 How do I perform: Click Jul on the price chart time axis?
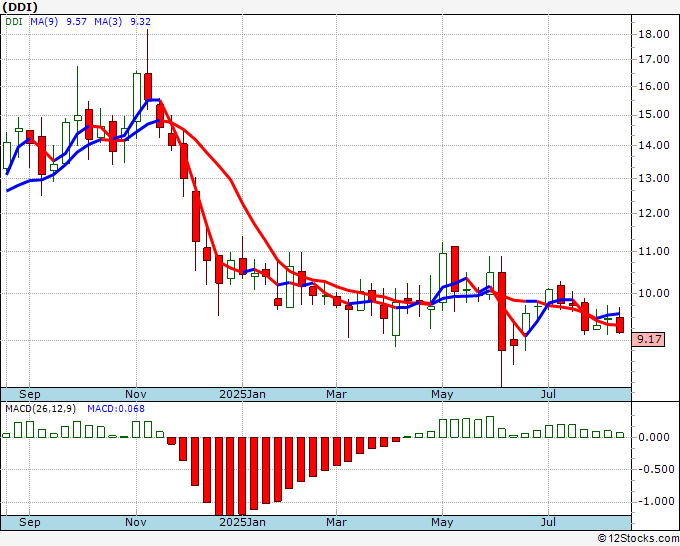548,395
